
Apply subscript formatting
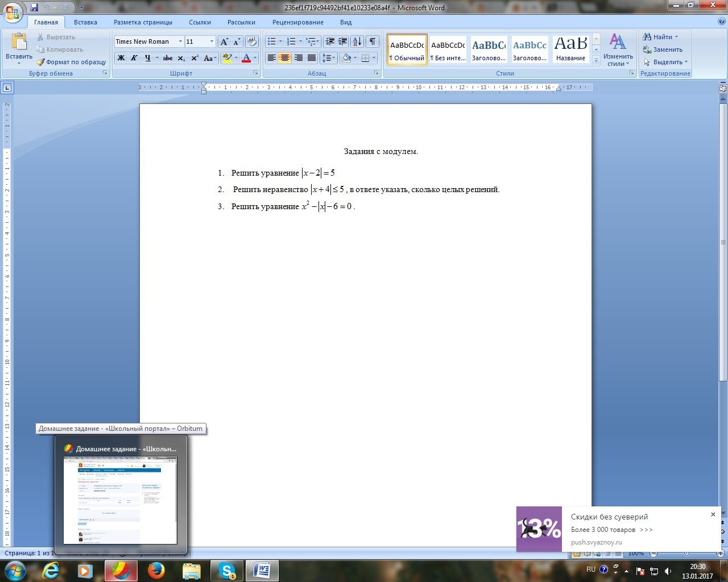tap(181, 58)
